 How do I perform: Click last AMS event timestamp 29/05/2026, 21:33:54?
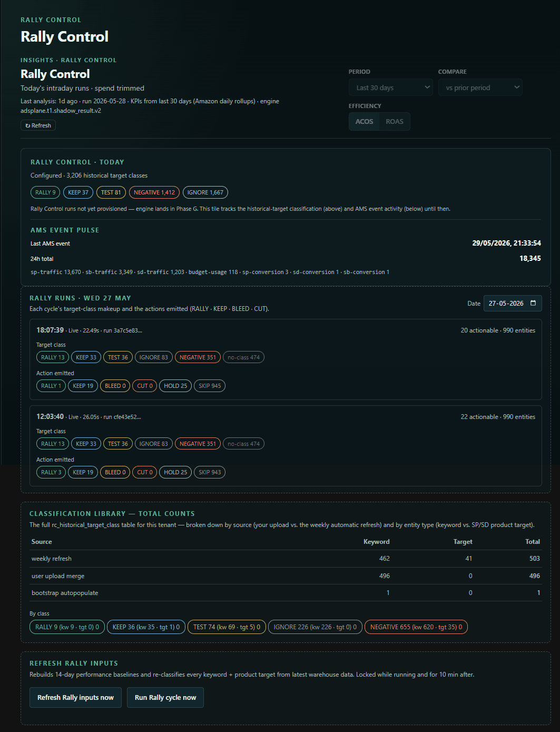coord(507,243)
